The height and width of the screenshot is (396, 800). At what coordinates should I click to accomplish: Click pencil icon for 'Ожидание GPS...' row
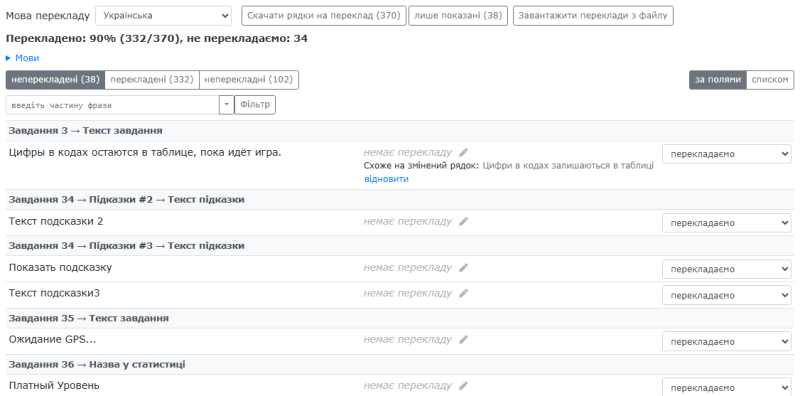pos(463,340)
